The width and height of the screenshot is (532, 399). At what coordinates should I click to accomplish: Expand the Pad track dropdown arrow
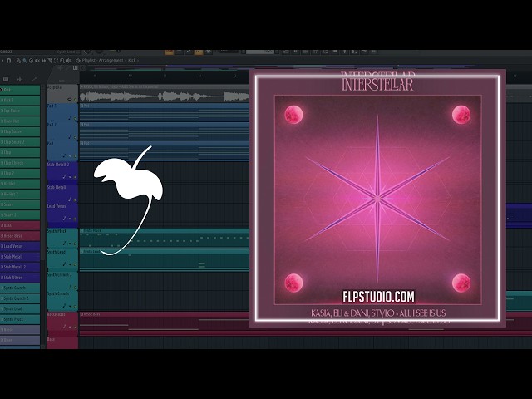tap(70, 156)
